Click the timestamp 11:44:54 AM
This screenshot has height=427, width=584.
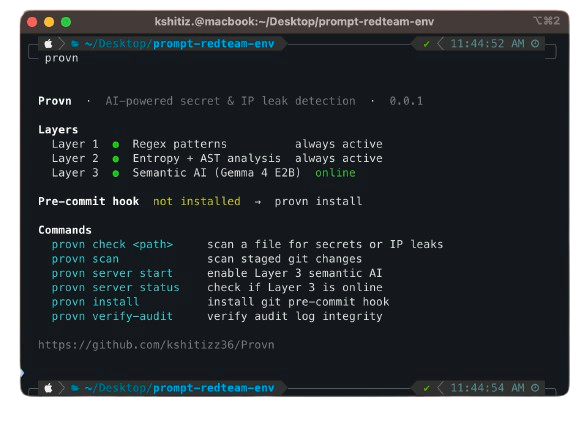coord(488,388)
